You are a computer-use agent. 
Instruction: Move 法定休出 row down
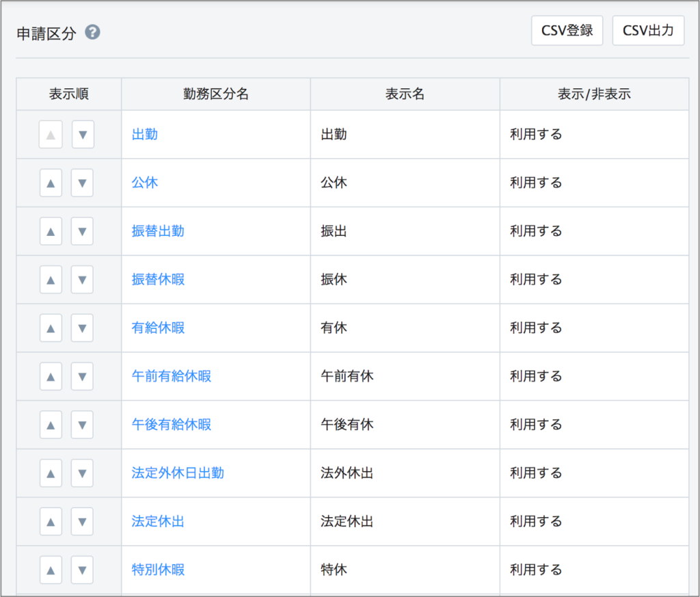pos(83,522)
